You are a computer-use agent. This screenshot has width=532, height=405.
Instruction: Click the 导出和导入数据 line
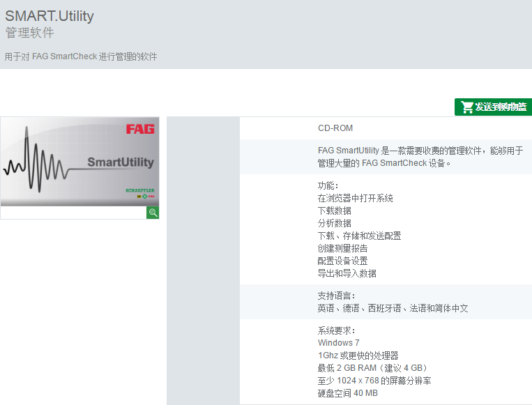pyautogui.click(x=347, y=273)
